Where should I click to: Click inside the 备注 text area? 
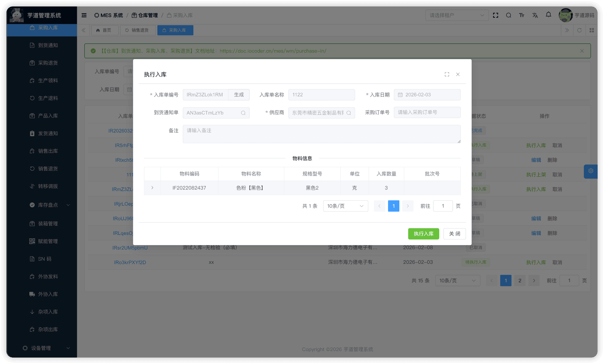[321, 134]
